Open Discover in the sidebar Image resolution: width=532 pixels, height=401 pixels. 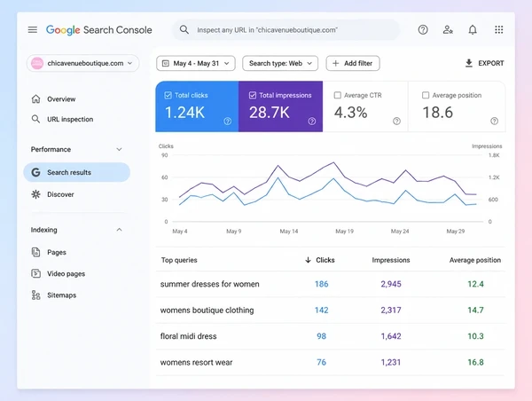click(x=60, y=194)
